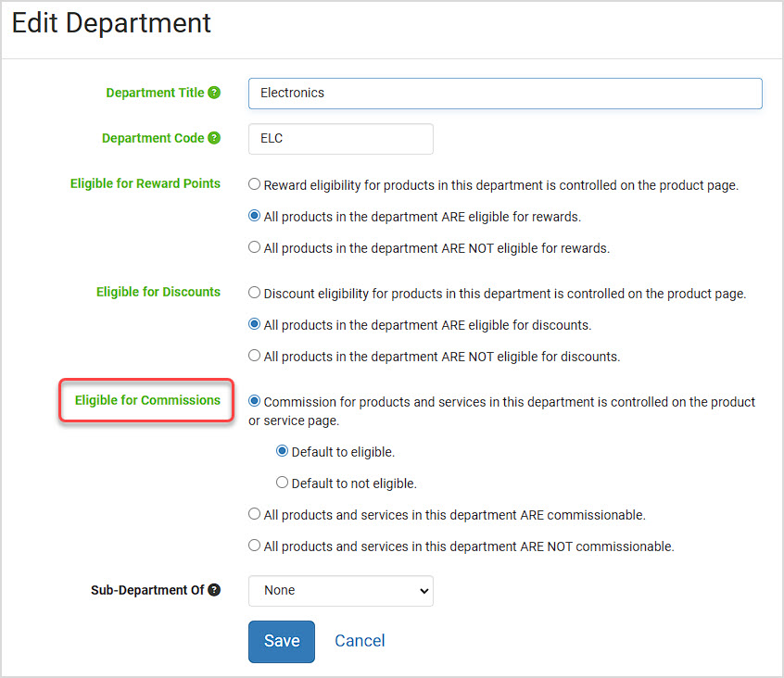Select all products ARE NOT eligible for discounts

(255, 356)
